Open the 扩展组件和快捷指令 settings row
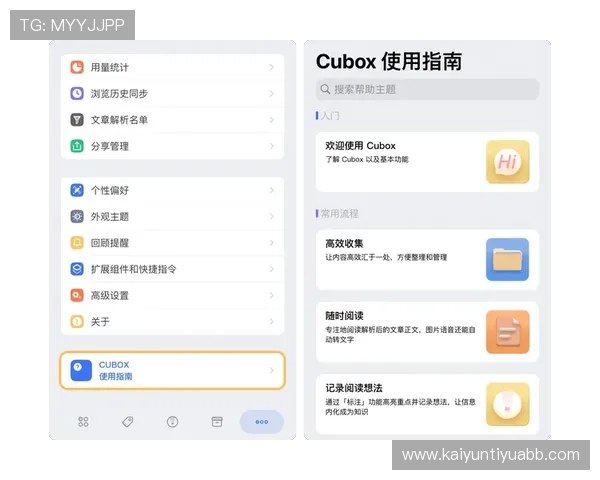 173,269
